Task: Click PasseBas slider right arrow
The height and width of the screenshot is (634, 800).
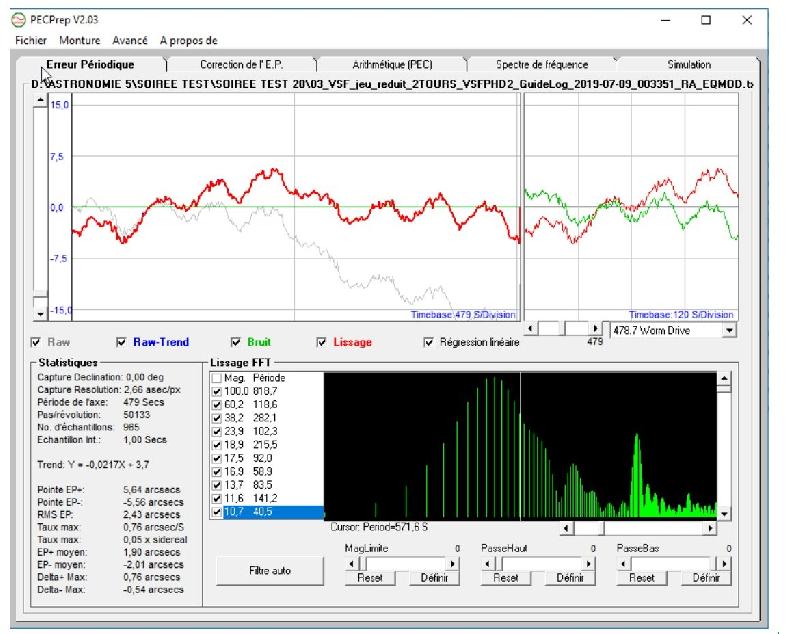Action: coord(724,564)
